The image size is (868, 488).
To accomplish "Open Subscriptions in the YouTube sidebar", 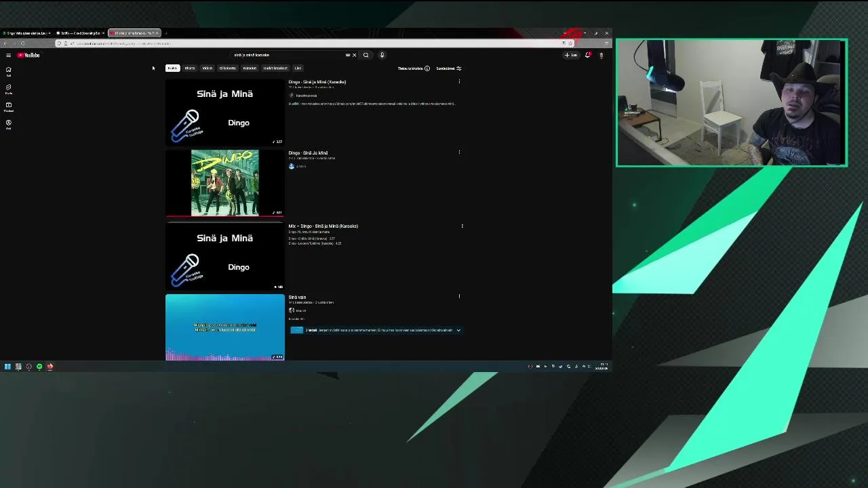I will (9, 106).
